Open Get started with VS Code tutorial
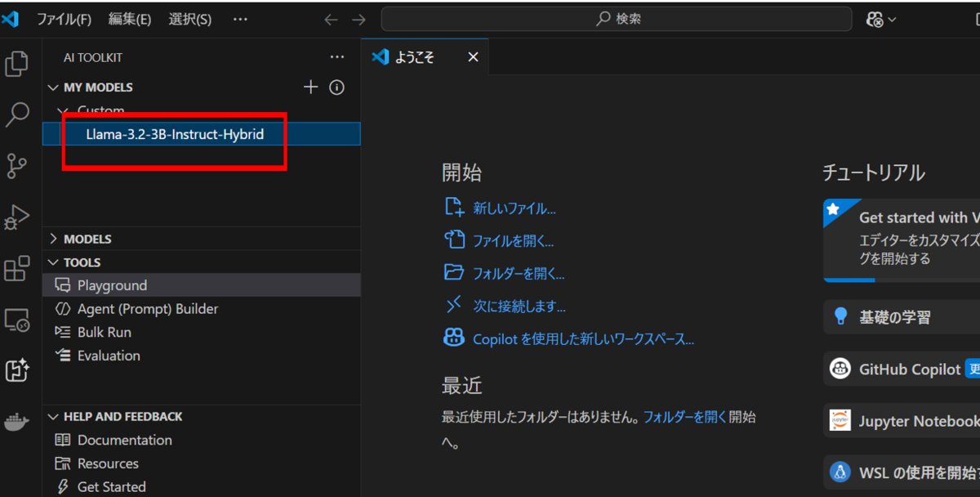Screen dimensions: 980x497 pyautogui.click(x=902, y=240)
